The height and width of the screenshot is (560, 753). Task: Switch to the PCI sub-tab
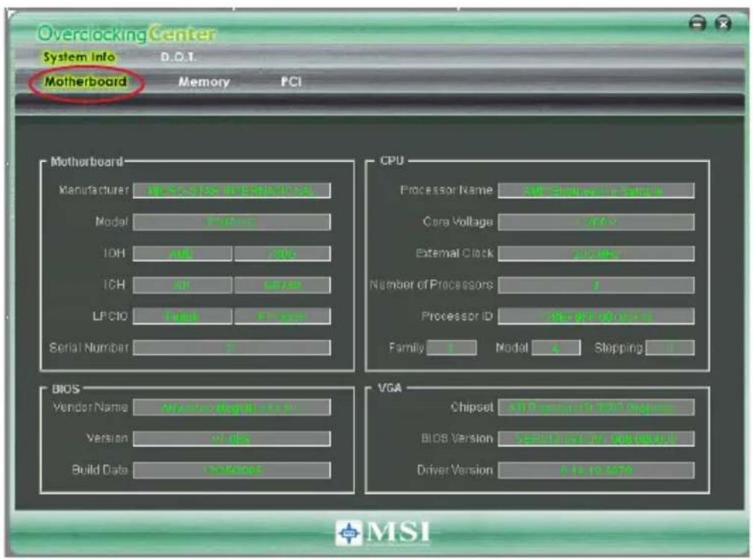291,81
